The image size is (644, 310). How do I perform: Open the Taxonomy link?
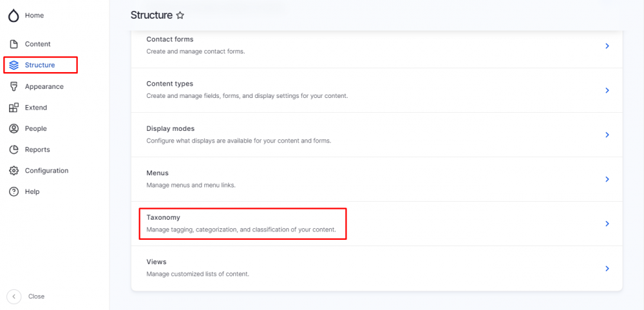pos(163,218)
